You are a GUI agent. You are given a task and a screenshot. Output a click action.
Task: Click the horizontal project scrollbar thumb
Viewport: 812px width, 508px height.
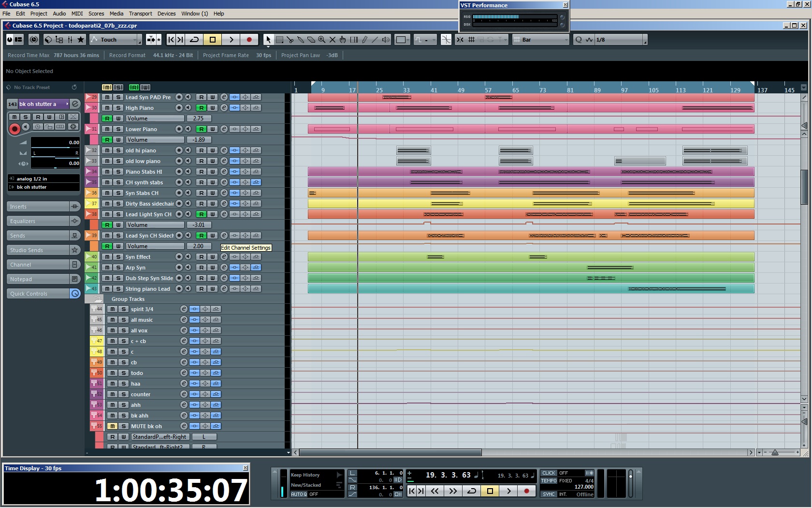click(391, 453)
